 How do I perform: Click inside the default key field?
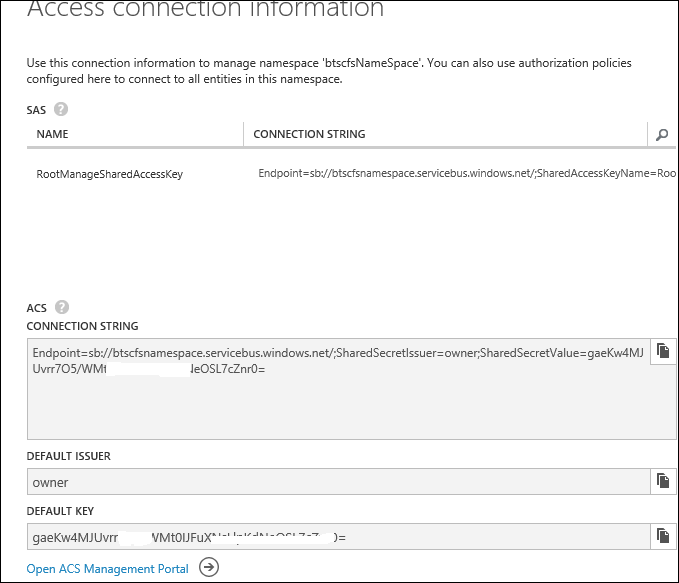click(339, 537)
